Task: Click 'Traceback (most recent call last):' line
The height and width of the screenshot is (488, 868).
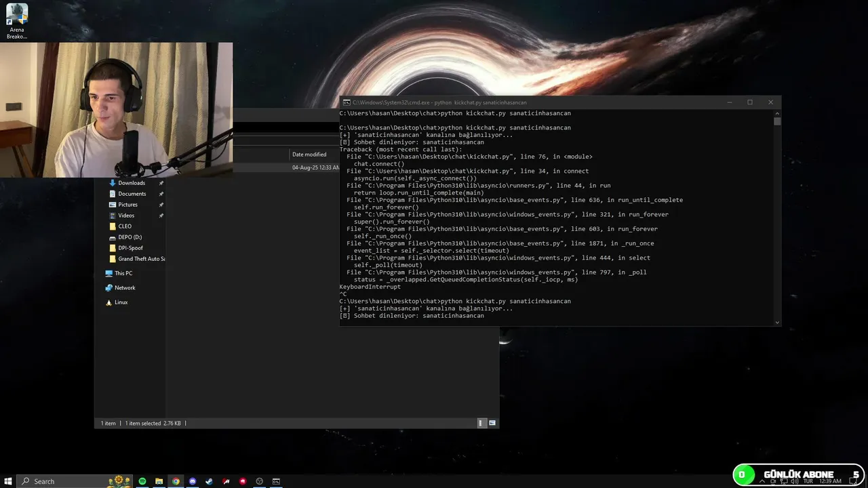Action: pyautogui.click(x=401, y=149)
